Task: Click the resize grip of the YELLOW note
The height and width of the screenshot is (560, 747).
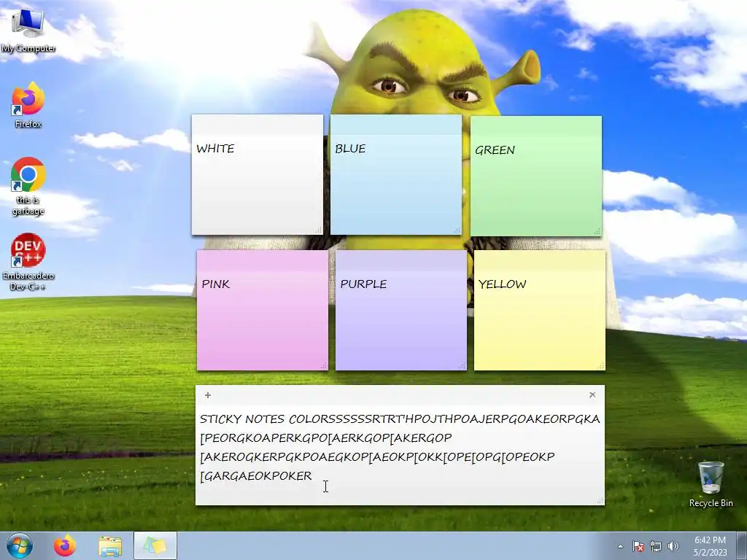Action: [601, 366]
